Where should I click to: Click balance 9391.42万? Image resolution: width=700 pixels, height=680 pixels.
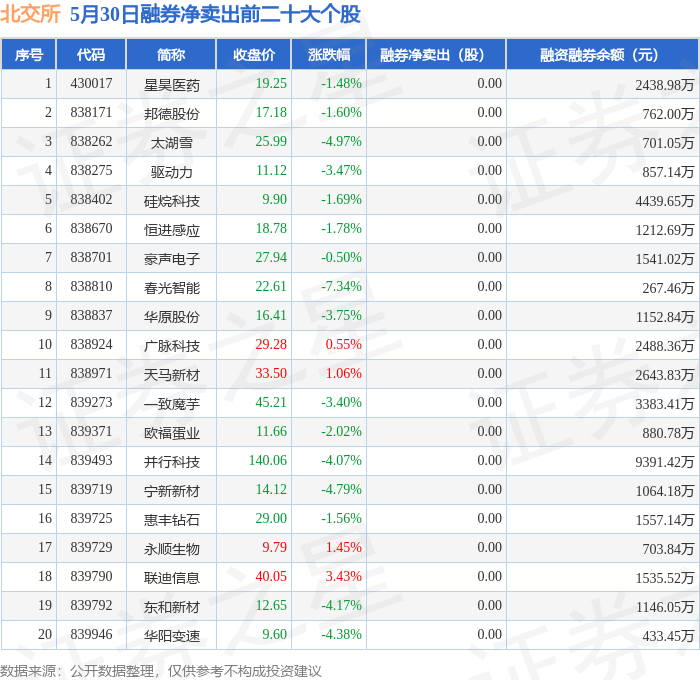[x=665, y=462]
